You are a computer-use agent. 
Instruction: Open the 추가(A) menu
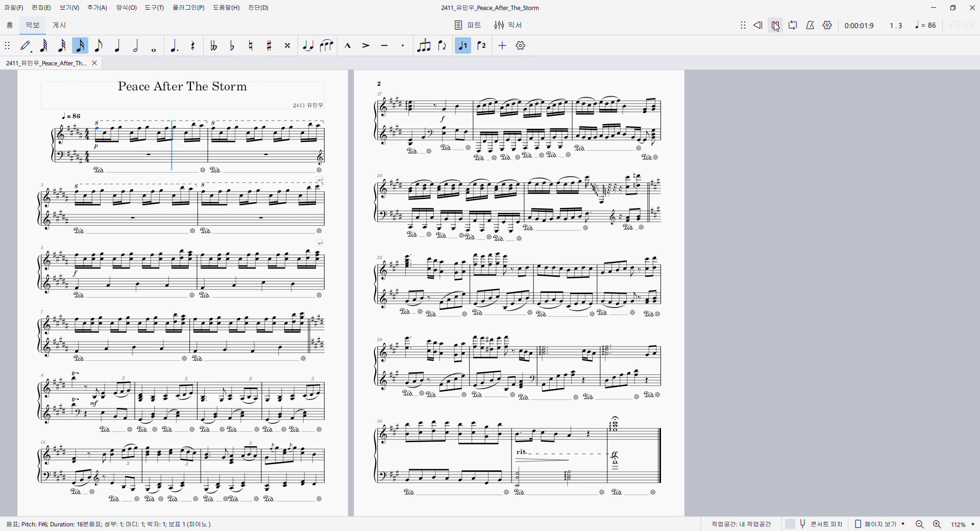(97, 8)
